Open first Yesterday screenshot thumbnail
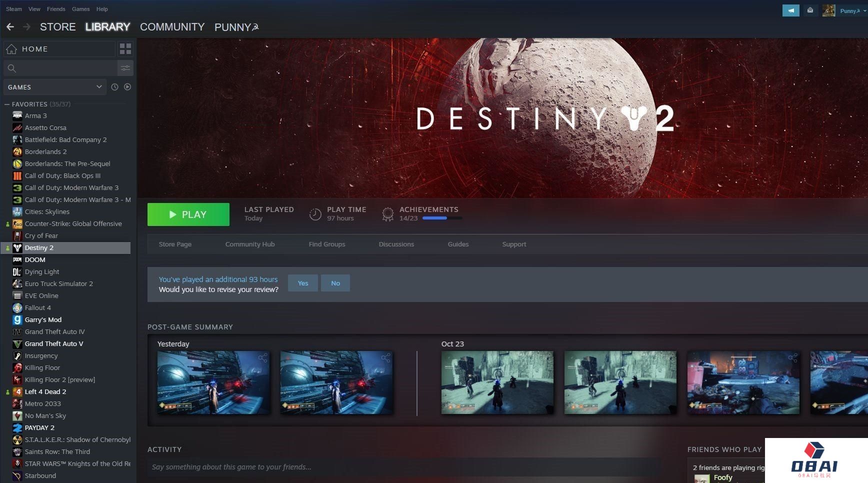 (x=213, y=382)
